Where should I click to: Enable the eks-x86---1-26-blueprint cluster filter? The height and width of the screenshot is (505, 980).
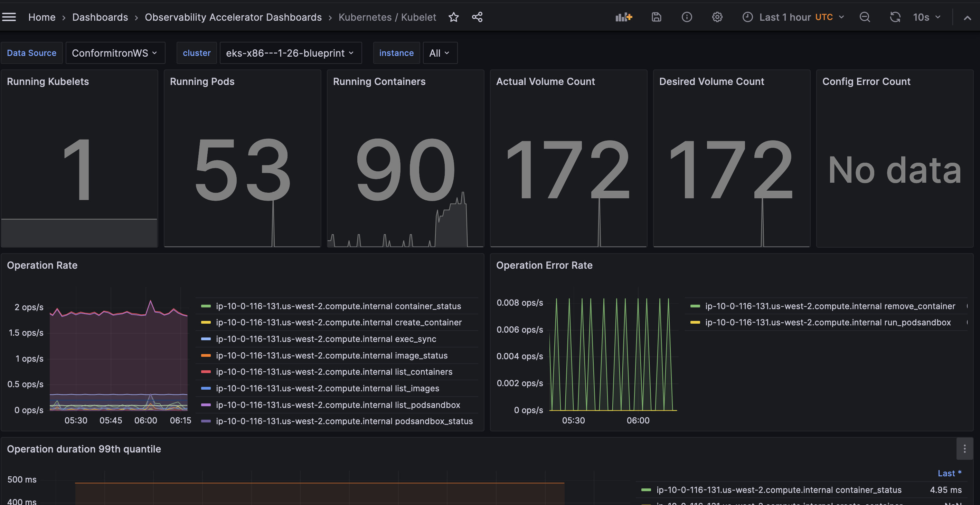(x=289, y=53)
